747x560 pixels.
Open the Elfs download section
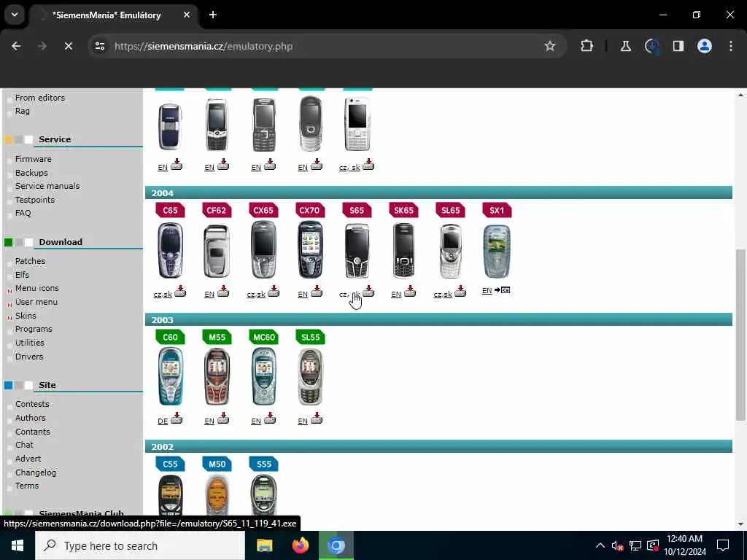(x=22, y=275)
